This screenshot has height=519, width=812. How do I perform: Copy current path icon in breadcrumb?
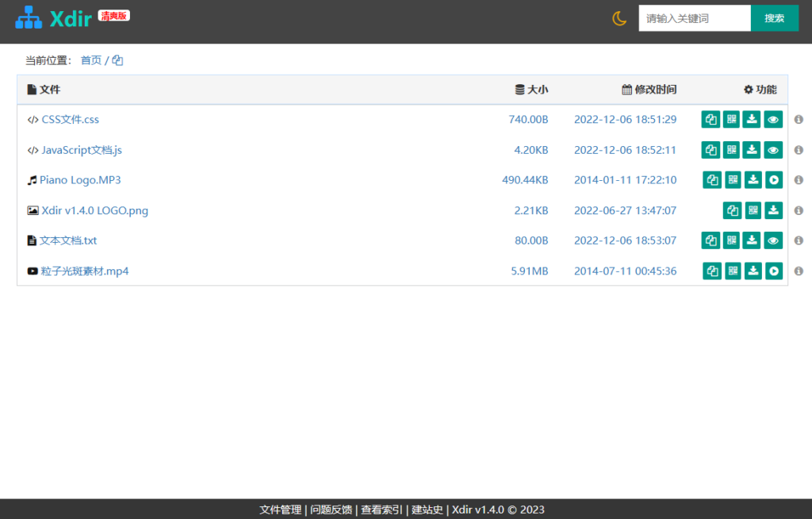tap(117, 60)
